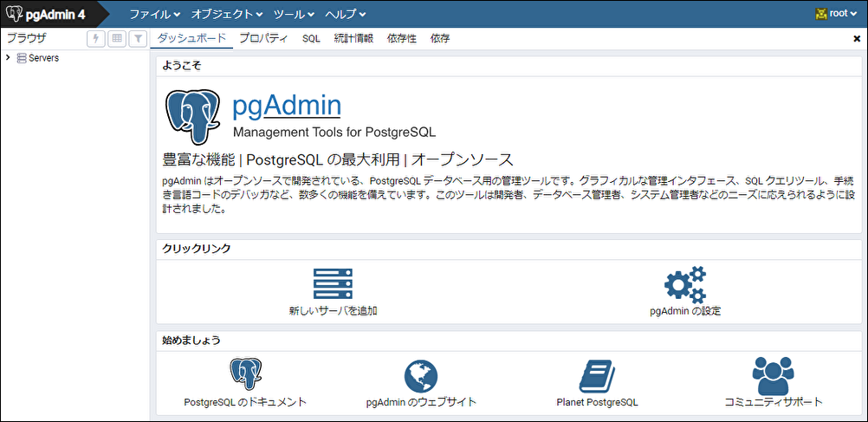The image size is (868, 422).
Task: Switch to the ダッシュボード tab
Action: click(191, 39)
